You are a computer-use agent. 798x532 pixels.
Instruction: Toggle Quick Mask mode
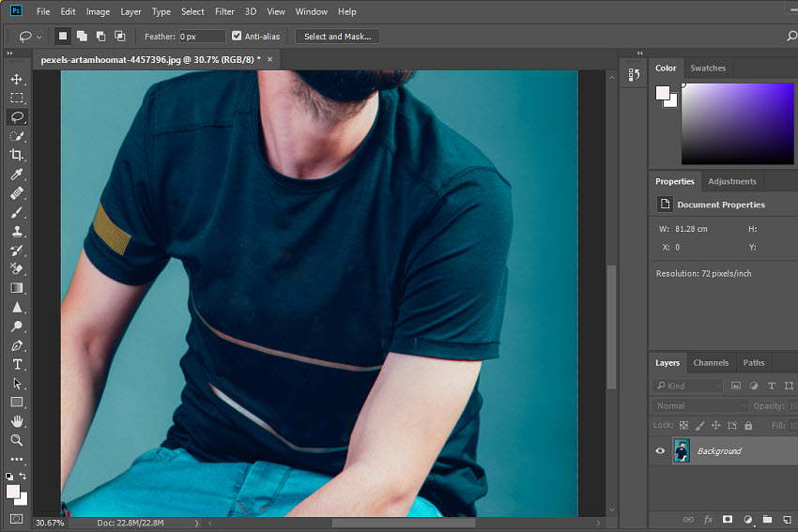click(16, 519)
